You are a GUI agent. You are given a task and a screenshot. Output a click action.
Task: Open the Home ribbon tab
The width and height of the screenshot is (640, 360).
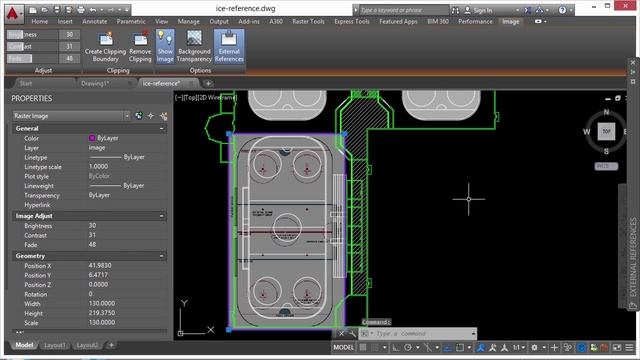click(40, 21)
